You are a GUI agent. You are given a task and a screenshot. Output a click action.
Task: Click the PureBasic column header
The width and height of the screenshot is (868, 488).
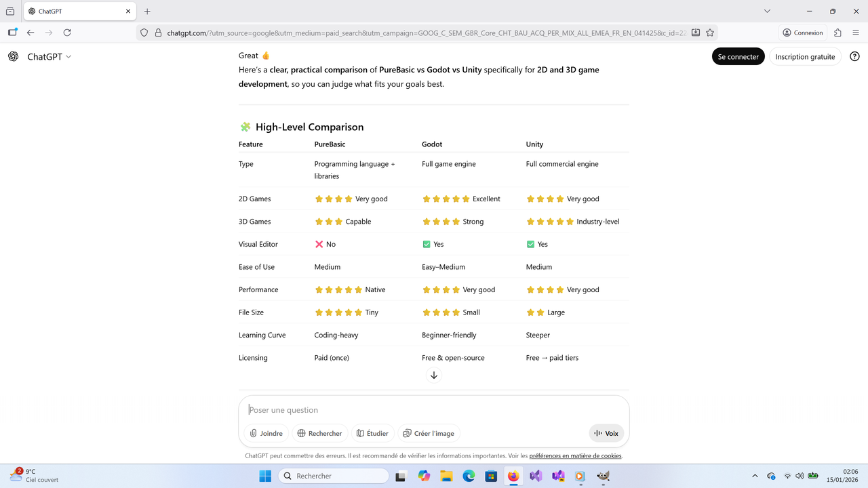click(x=330, y=144)
